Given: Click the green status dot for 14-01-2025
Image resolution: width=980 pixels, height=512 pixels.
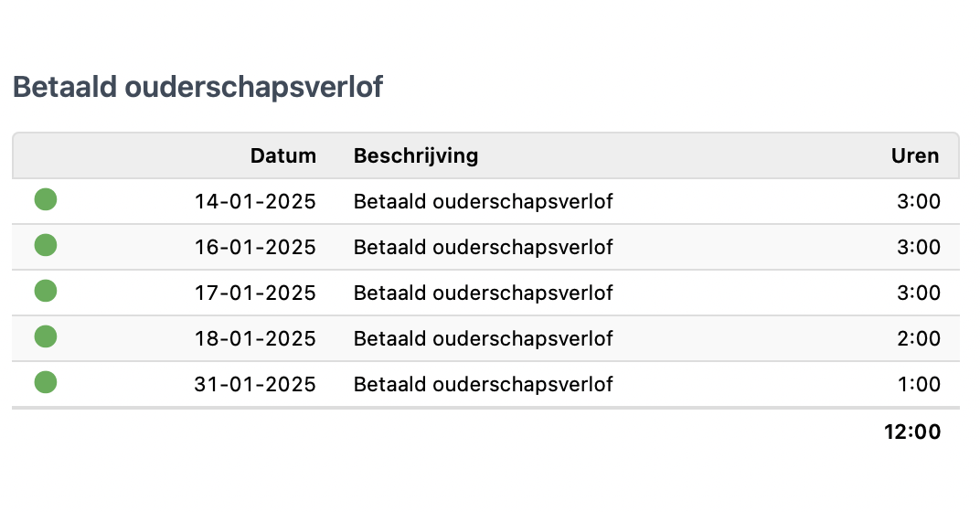Looking at the screenshot, I should tap(46, 199).
